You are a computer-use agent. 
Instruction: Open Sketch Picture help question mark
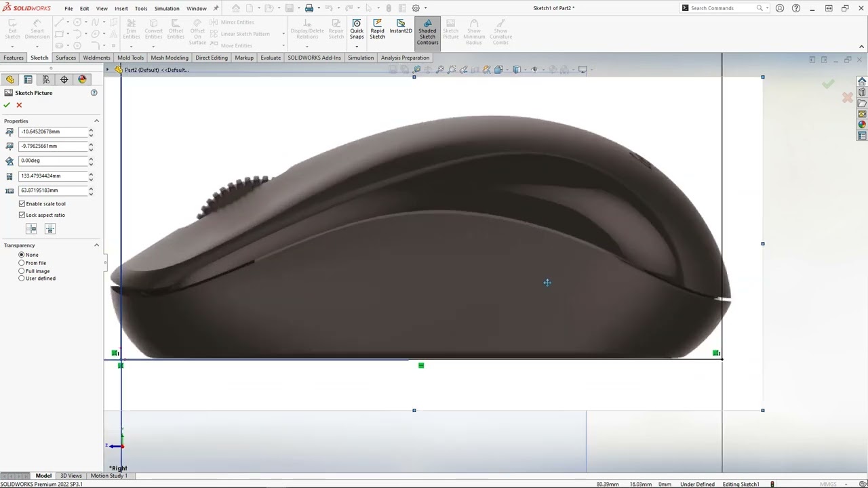[94, 93]
